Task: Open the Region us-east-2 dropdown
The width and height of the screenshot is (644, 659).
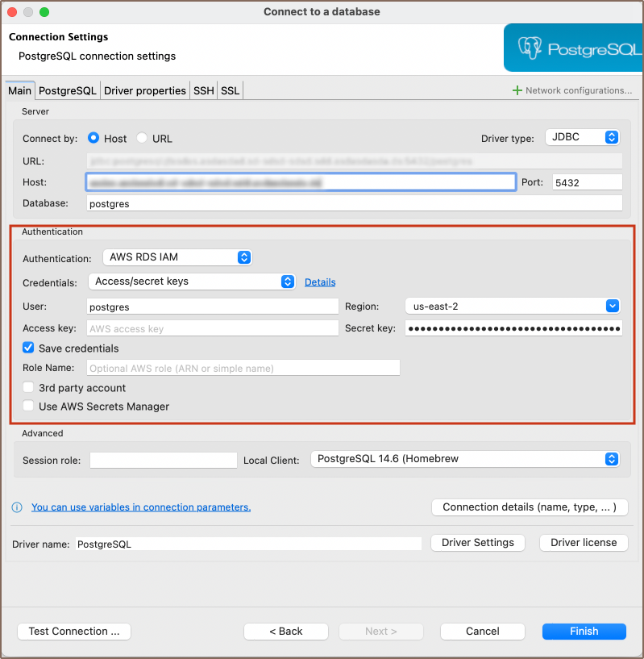Action: pos(512,306)
